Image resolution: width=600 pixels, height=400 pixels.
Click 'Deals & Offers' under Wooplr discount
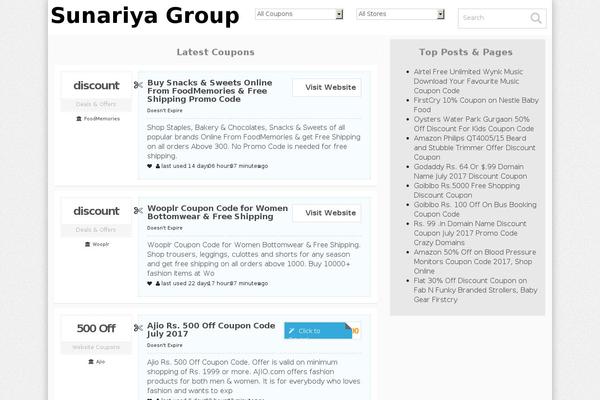(96, 230)
